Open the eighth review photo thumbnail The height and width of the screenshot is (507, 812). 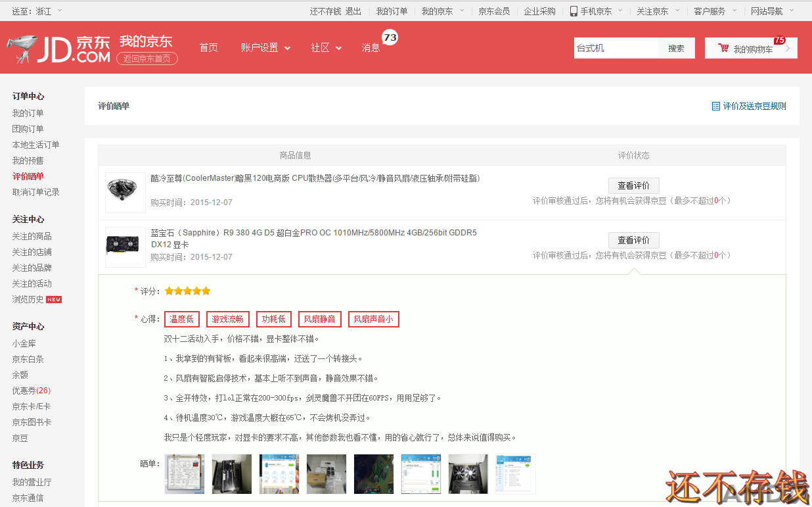click(516, 474)
